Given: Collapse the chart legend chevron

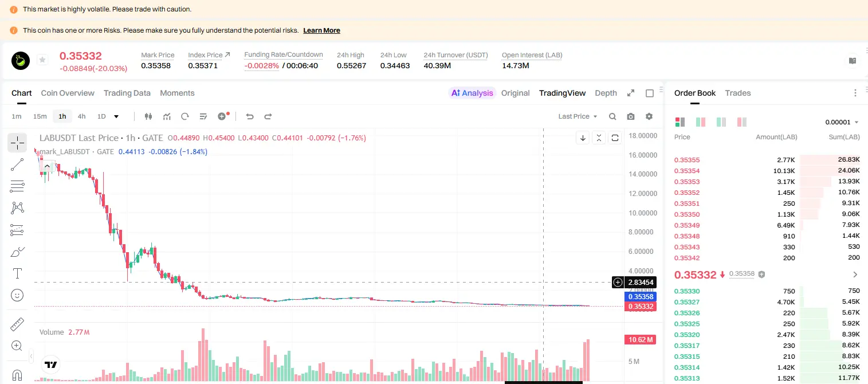Looking at the screenshot, I should pos(47,166).
